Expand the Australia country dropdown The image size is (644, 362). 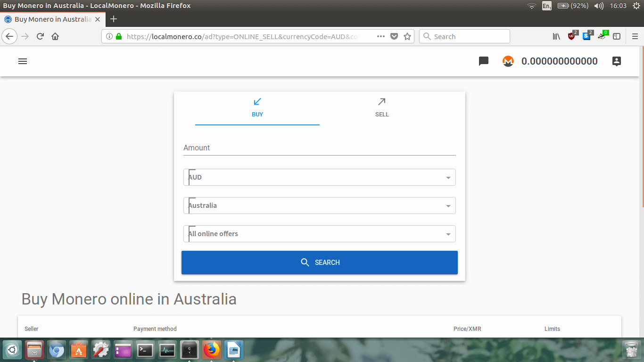[320, 206]
